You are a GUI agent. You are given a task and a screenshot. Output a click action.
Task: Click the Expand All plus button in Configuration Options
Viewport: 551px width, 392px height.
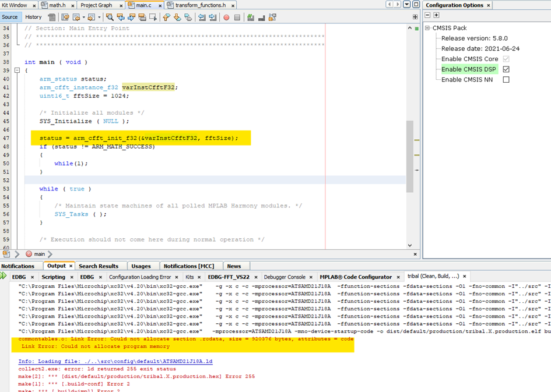coord(436,15)
